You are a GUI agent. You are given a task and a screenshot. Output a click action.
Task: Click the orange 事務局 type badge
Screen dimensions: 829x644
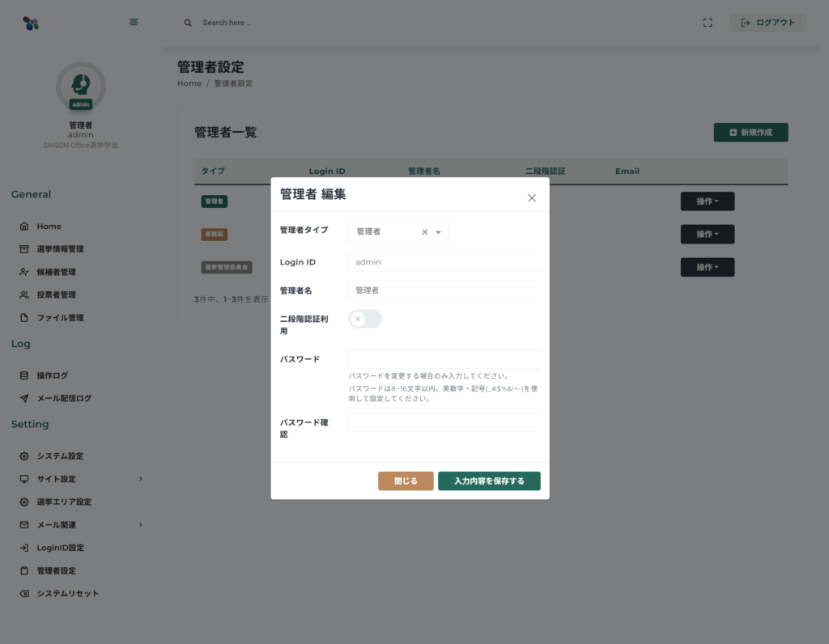click(x=214, y=234)
